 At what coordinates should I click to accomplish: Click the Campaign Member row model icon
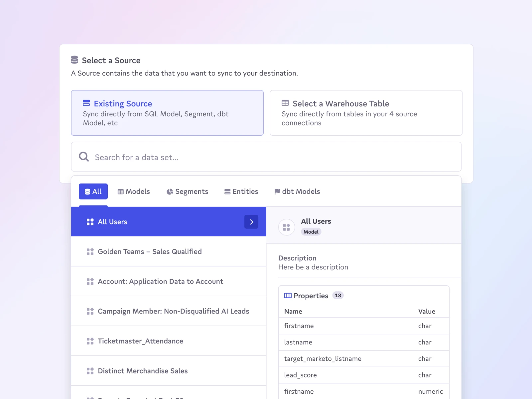90,311
